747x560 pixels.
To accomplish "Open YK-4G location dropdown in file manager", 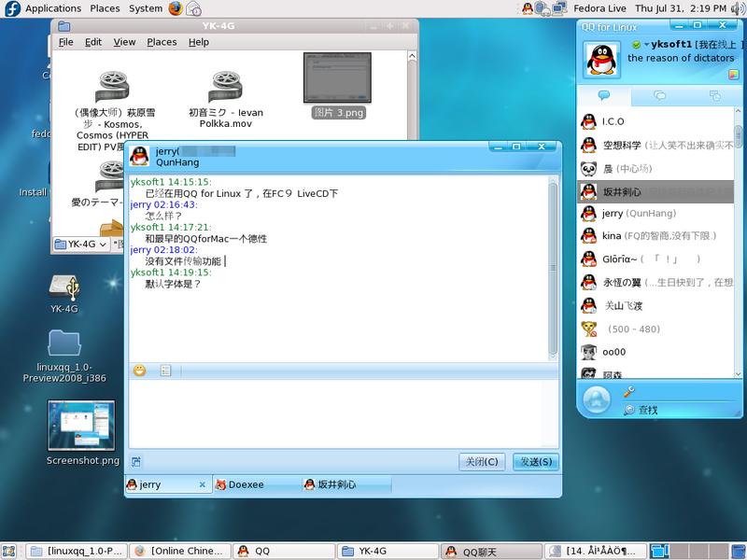I will [x=81, y=245].
